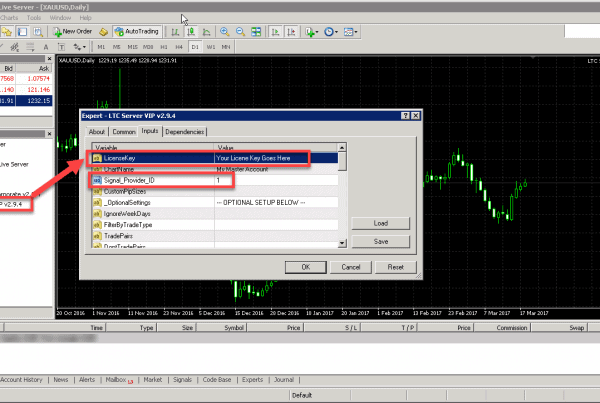Select the IgnoreWeekDays row
This screenshot has height=403, width=600.
point(215,214)
